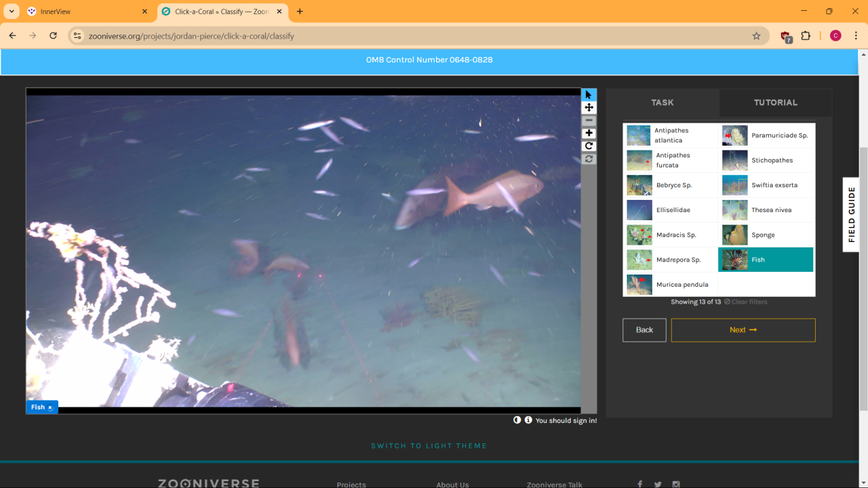Open subject info metadata icon
This screenshot has width=868, height=488.
(528, 420)
